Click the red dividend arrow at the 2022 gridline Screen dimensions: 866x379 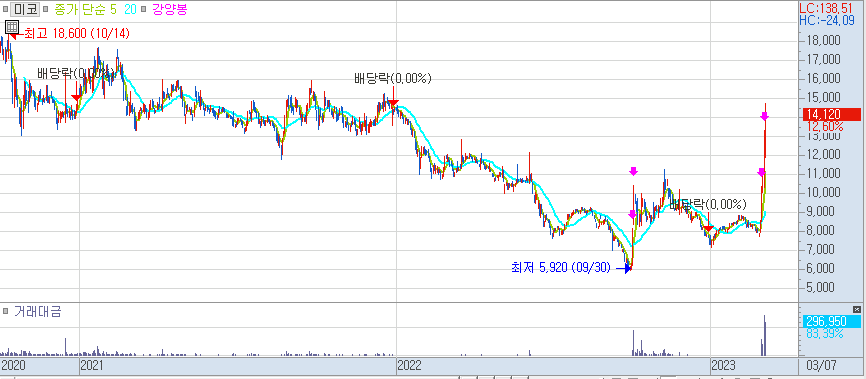(393, 103)
